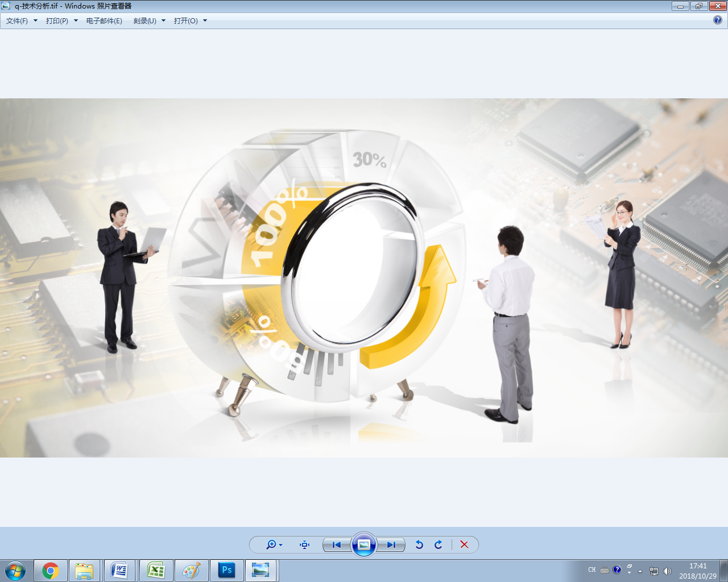Go to the previous photo

click(337, 544)
